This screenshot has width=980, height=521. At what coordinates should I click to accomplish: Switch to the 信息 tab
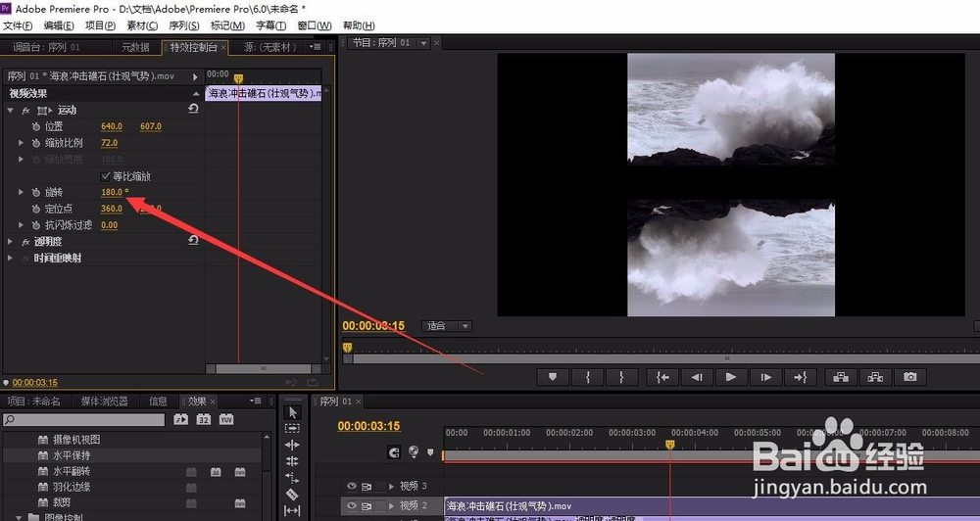pyautogui.click(x=158, y=402)
